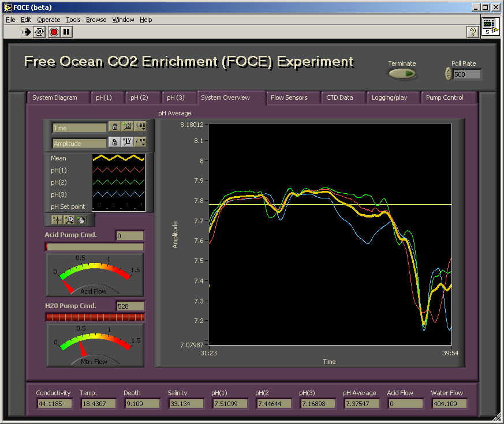Select the graph cursor crosshair tool
The width and height of the screenshot is (504, 424).
coord(57,220)
